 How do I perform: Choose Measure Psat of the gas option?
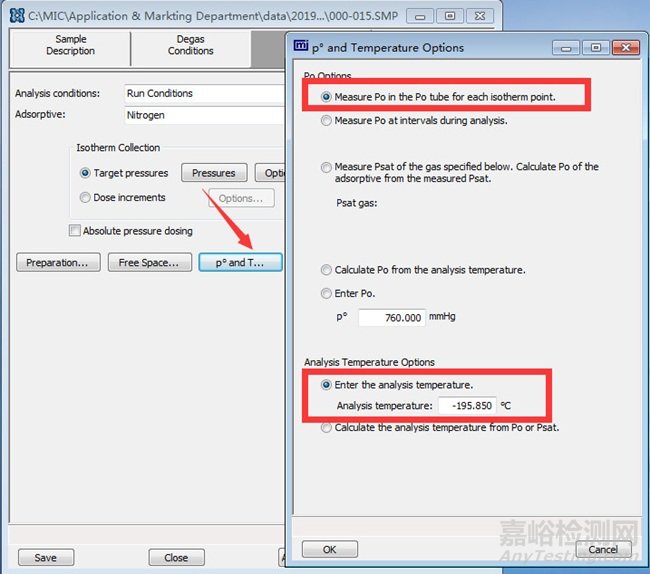tap(327, 167)
